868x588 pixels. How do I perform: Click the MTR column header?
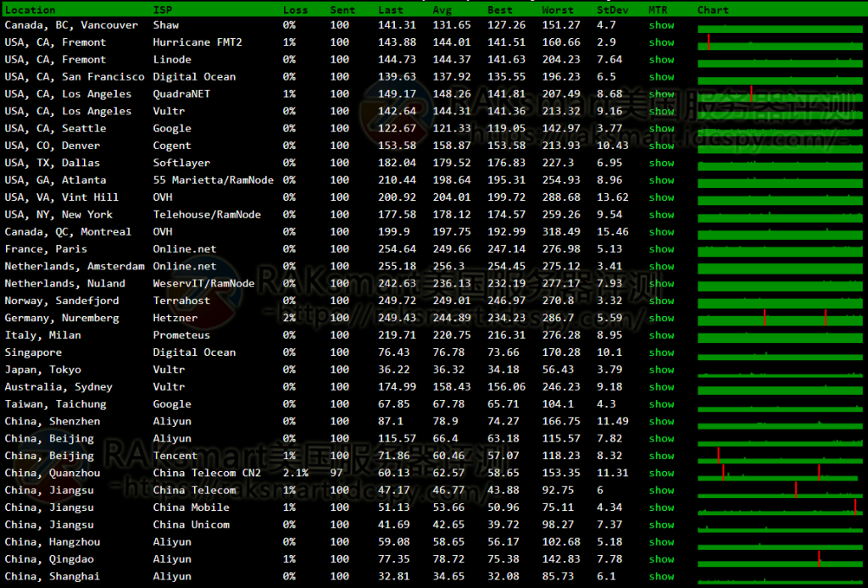coord(658,10)
